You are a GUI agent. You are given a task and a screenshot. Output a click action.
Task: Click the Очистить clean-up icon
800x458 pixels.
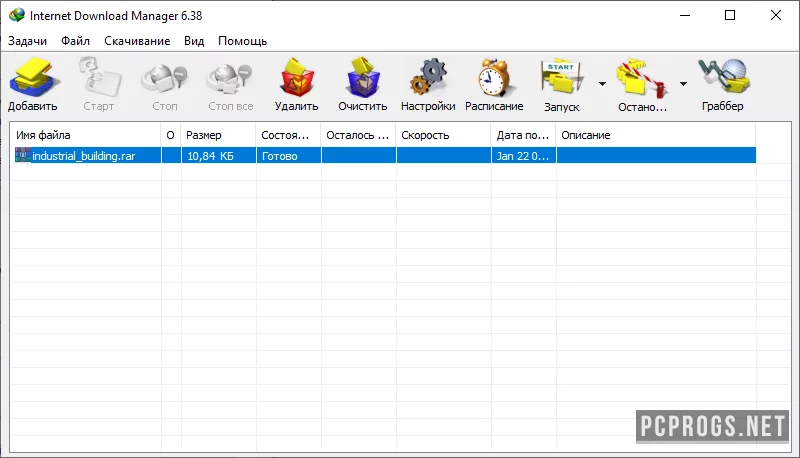(363, 78)
